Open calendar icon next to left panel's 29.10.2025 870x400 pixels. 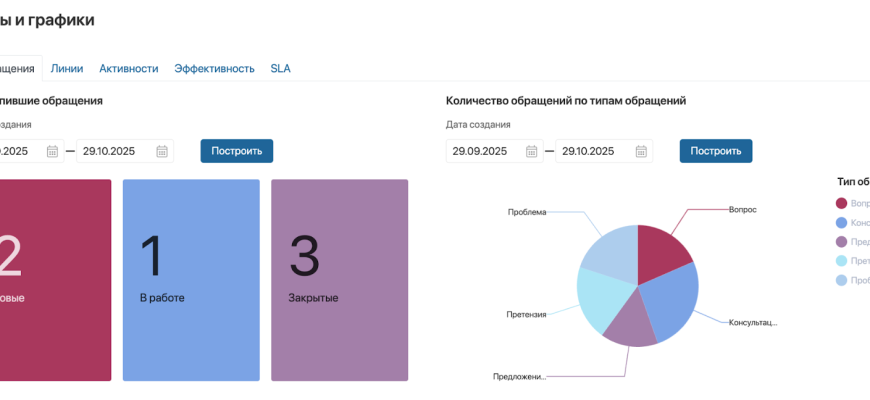point(162,151)
